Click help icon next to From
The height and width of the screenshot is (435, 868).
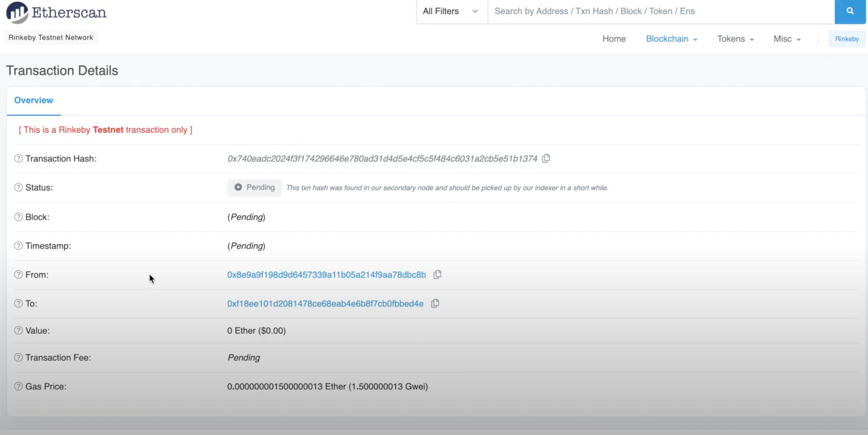click(x=19, y=275)
